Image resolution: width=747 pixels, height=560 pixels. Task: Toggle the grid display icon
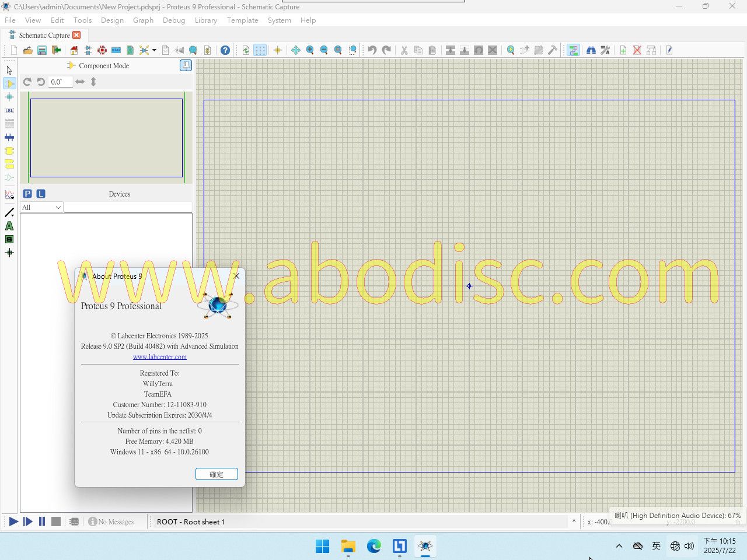coord(260,50)
